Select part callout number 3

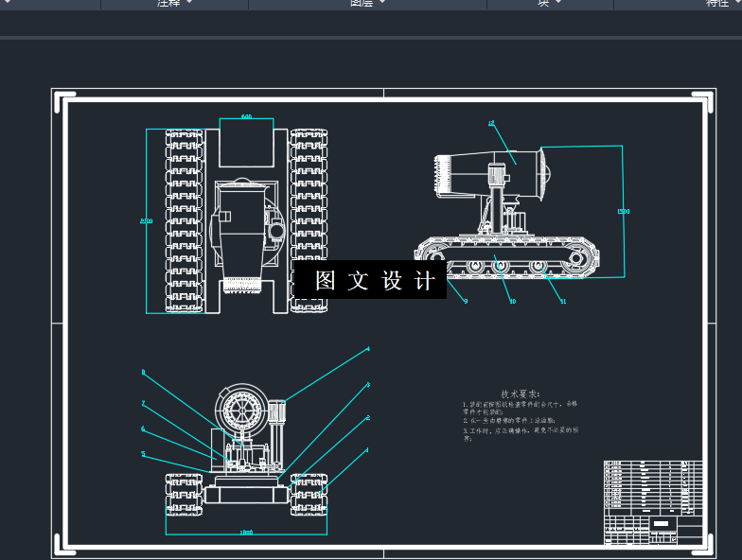(x=368, y=385)
